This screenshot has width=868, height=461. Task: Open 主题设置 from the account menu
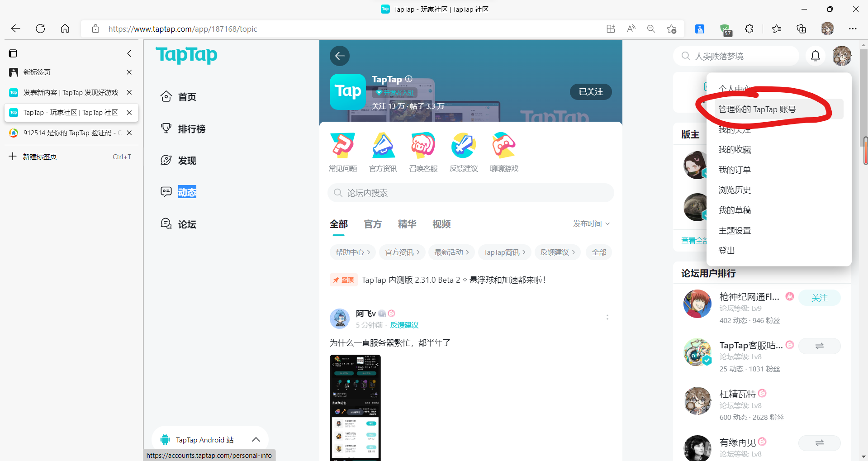click(735, 231)
